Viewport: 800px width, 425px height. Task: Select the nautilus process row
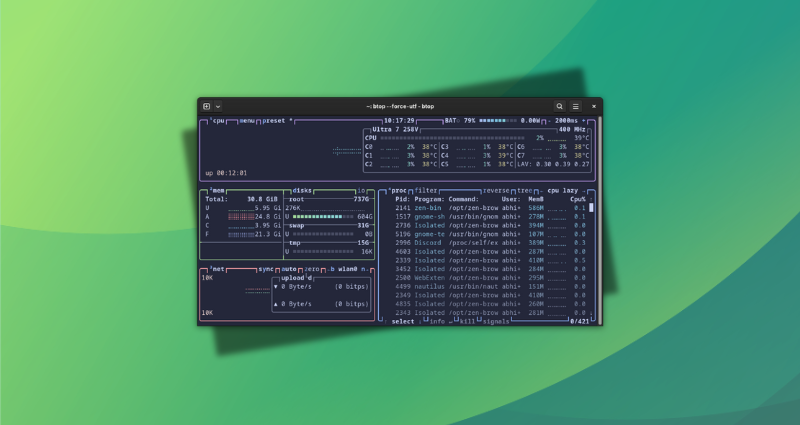click(490, 287)
